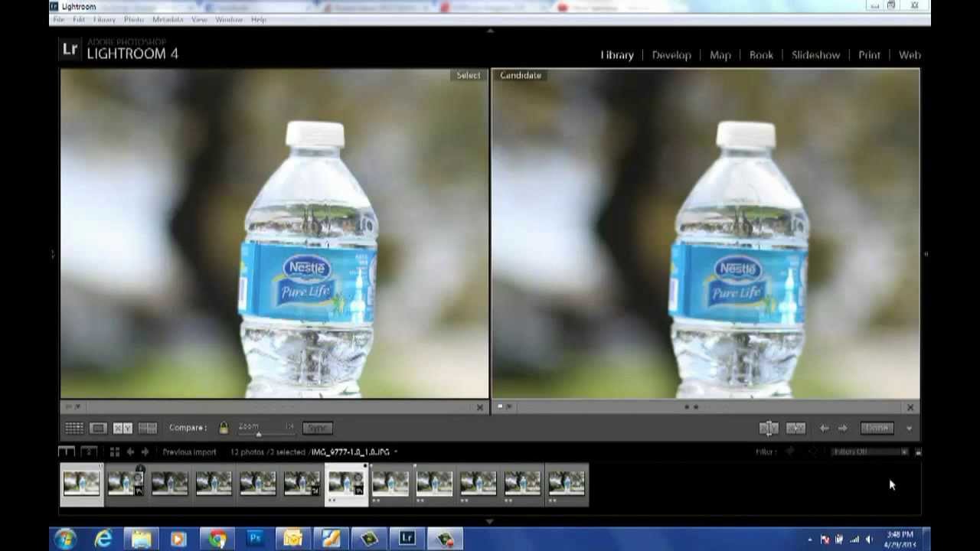Show hidden system tray icons arrow
This screenshot has height=551, width=980.
point(810,540)
